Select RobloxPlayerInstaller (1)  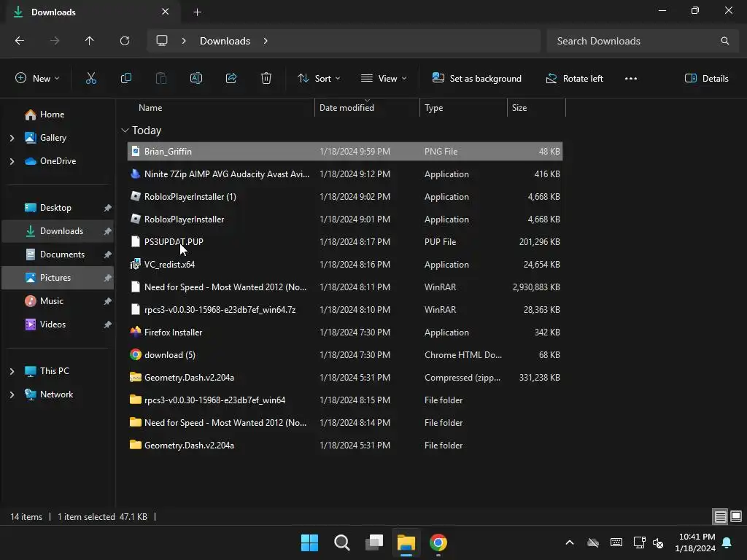tap(345, 197)
